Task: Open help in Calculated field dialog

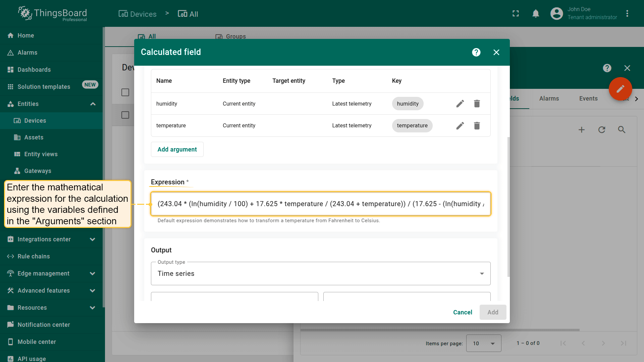Action: coord(476,52)
